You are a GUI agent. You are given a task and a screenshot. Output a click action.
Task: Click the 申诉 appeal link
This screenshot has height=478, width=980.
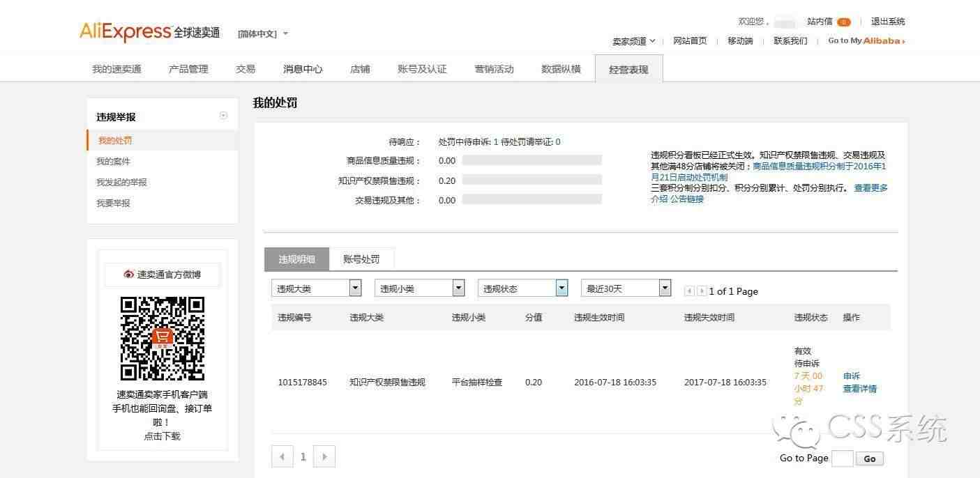(852, 376)
